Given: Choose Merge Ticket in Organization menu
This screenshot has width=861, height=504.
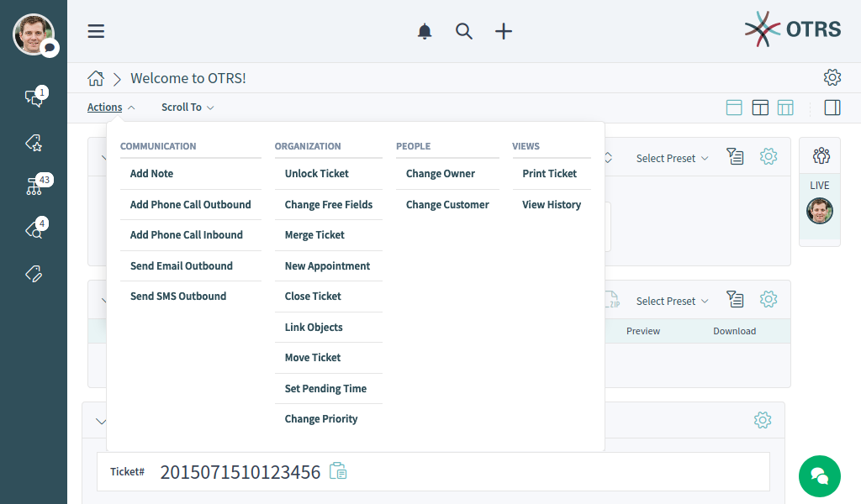Looking at the screenshot, I should (314, 235).
